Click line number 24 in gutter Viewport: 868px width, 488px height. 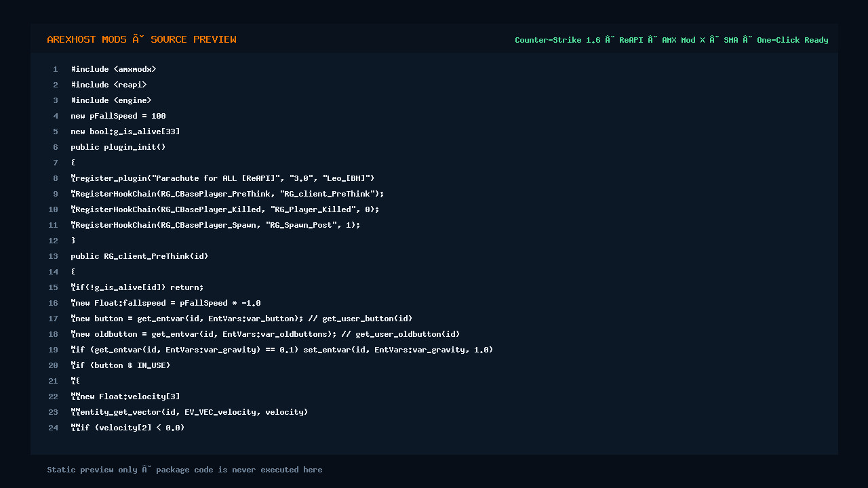tap(54, 428)
